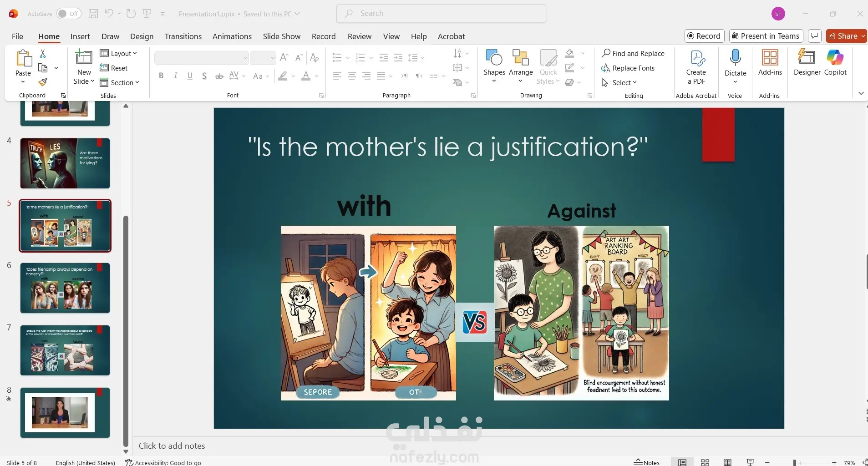Toggle Bold formatting
This screenshot has height=466, width=868.
161,76
